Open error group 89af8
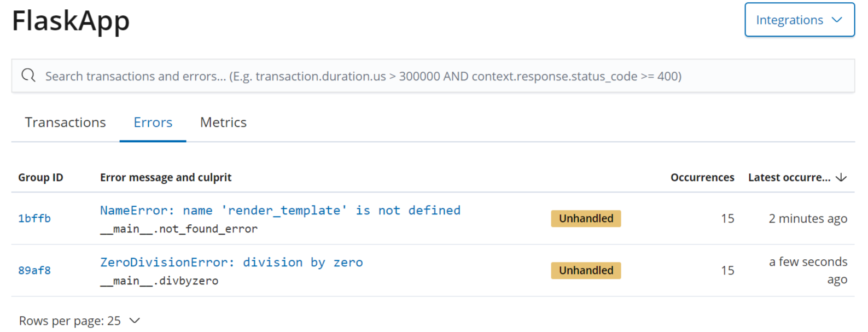Image resolution: width=868 pixels, height=332 pixels. tap(34, 270)
